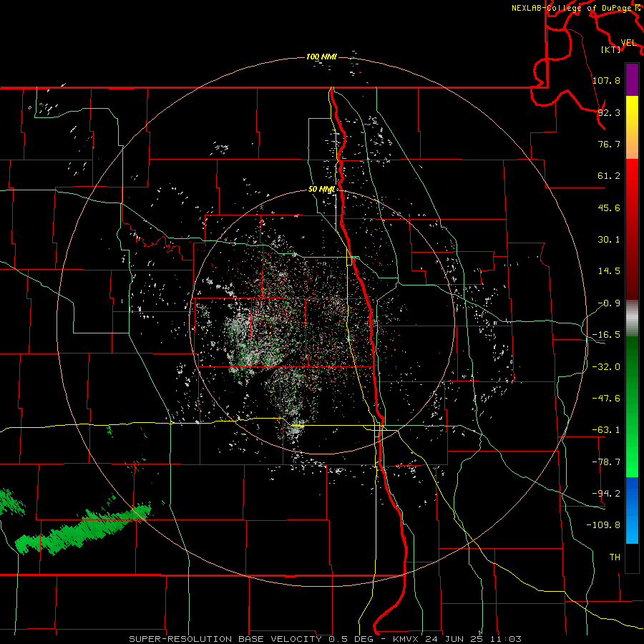
Task: Click the yellow-orange segment of color bar
Action: [x=632, y=127]
